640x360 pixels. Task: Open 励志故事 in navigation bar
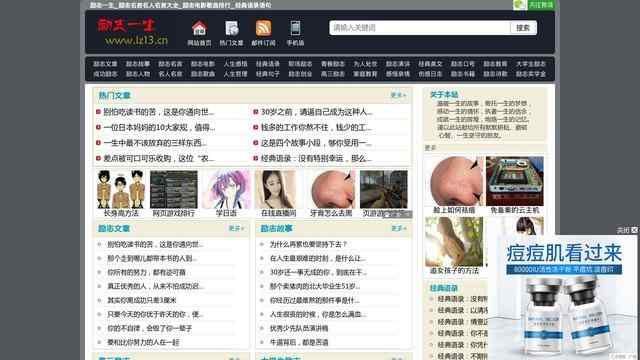(x=138, y=64)
